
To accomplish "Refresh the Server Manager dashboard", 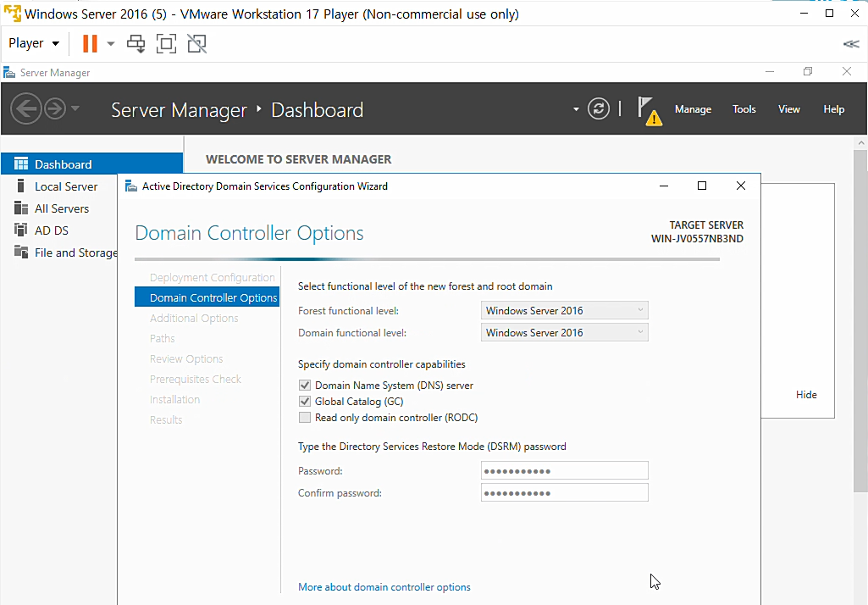I will pos(599,108).
